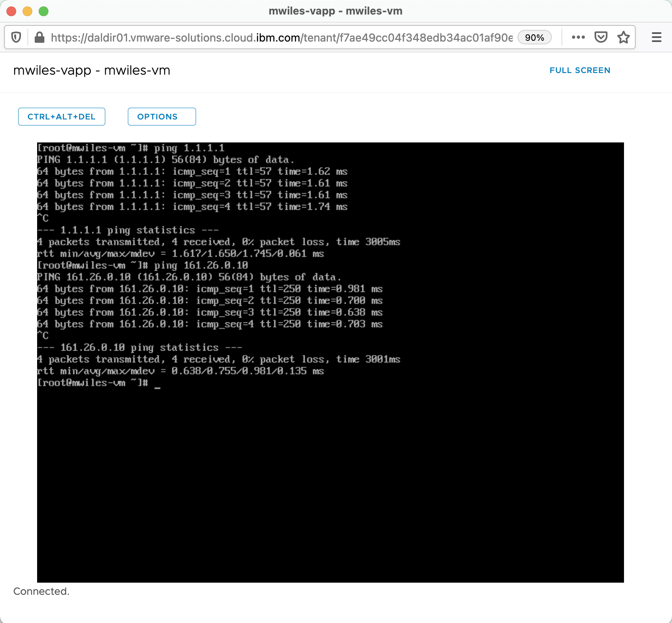This screenshot has height=623, width=672.
Task: Click the padlock site security icon
Action: pyautogui.click(x=39, y=38)
